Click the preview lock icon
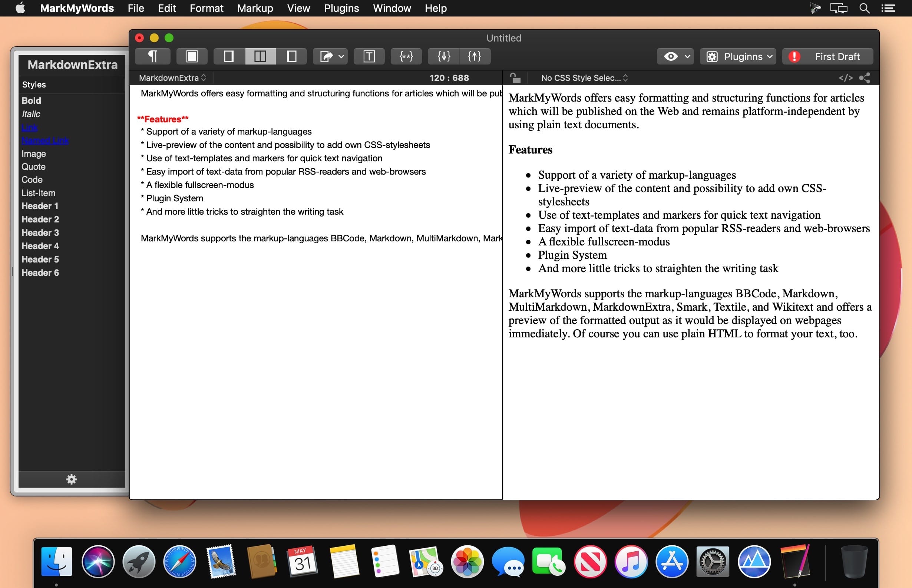Screen dimensions: 912x588 [x=515, y=78]
